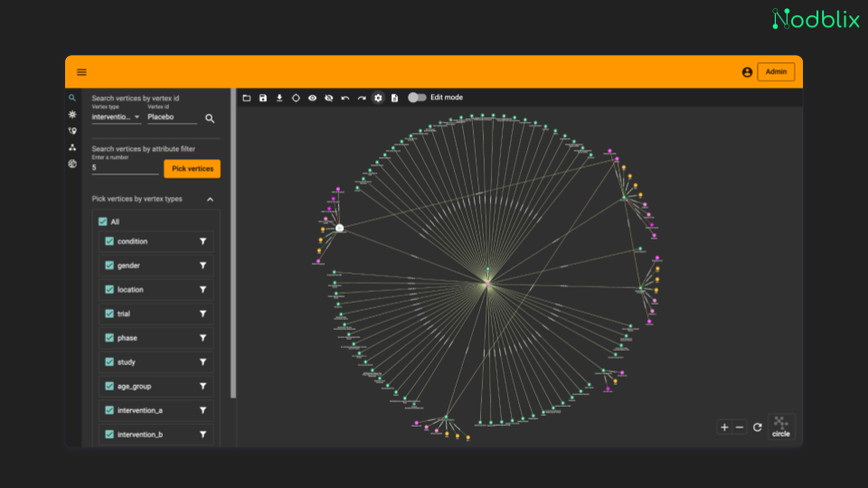Open the hamburger menu in the orange header

pyautogui.click(x=81, y=72)
